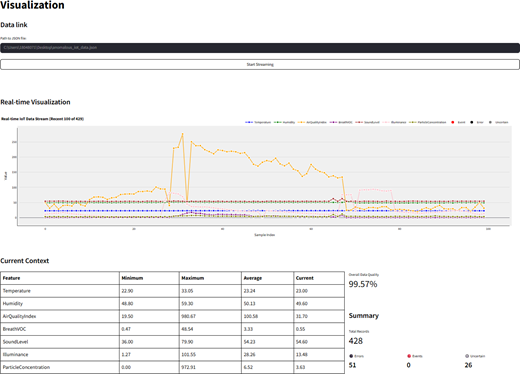Click Humidity current value 49.60
520x374 pixels.
point(302,303)
